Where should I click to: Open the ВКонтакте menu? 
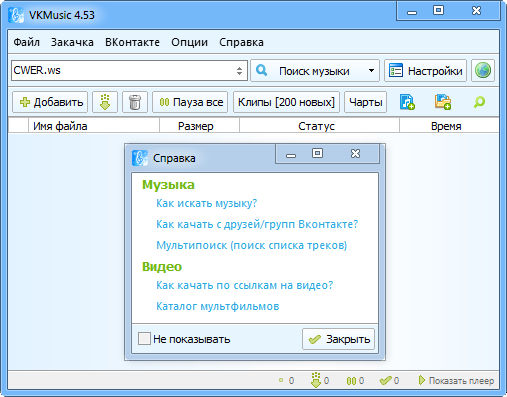click(132, 42)
